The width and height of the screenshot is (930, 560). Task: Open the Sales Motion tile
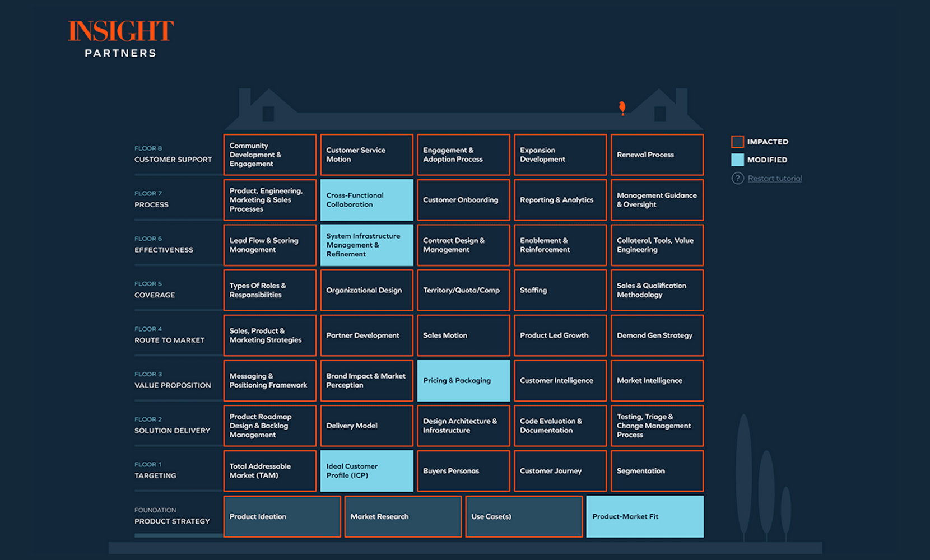click(x=463, y=335)
